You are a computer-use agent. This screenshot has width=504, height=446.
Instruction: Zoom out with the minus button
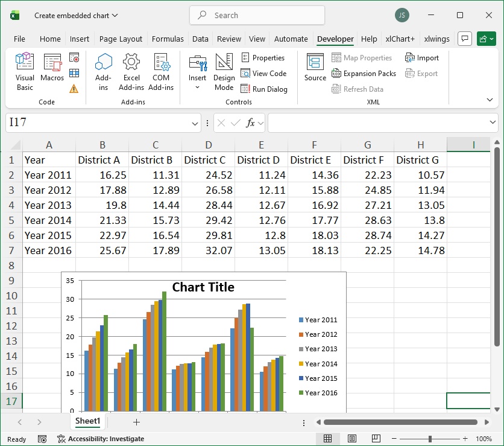coord(394,439)
